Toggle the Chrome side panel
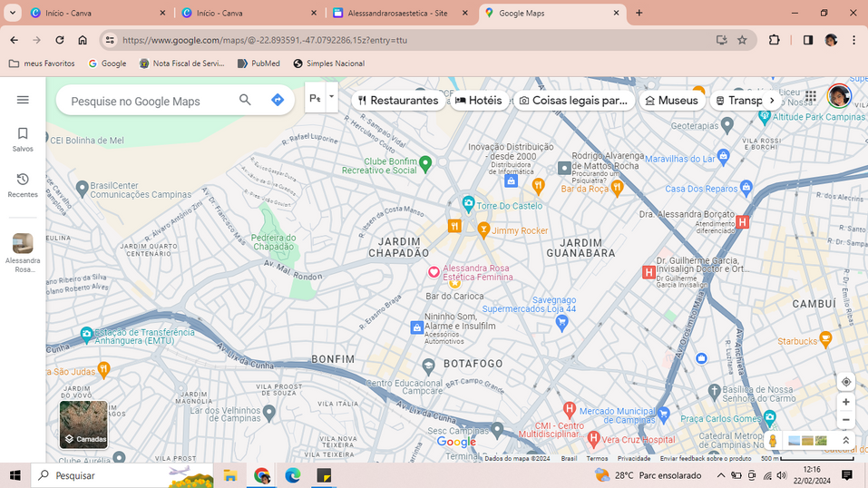The height and width of the screenshot is (488, 868). coord(807,40)
